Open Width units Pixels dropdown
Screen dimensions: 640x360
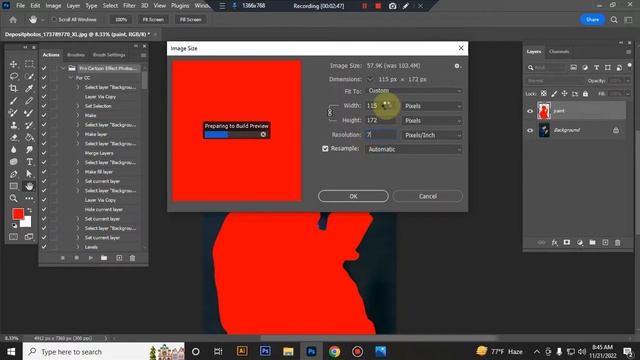pyautogui.click(x=432, y=106)
